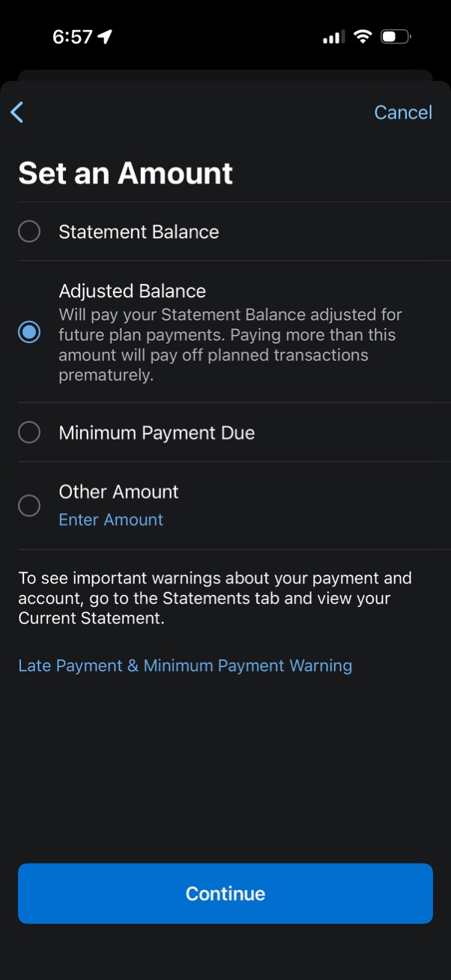Tap the Wi-Fi status icon
Viewport: 451px width, 980px height.
click(x=363, y=36)
